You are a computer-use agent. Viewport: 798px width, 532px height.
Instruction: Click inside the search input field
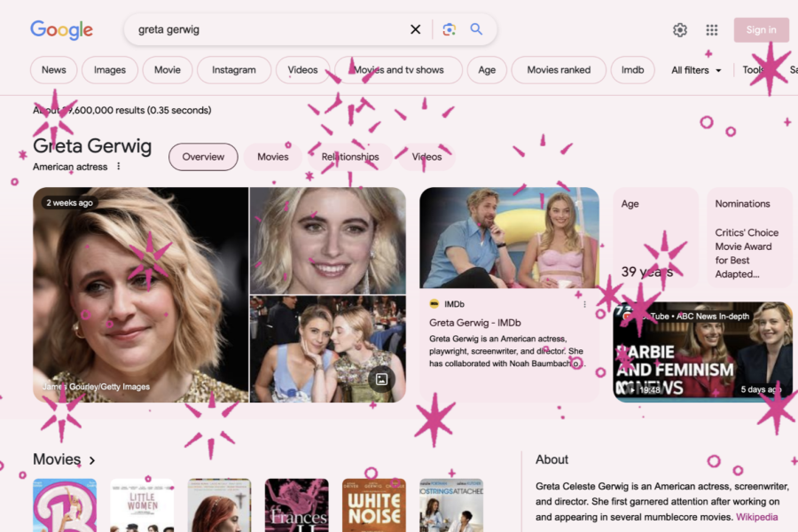[x=266, y=29]
